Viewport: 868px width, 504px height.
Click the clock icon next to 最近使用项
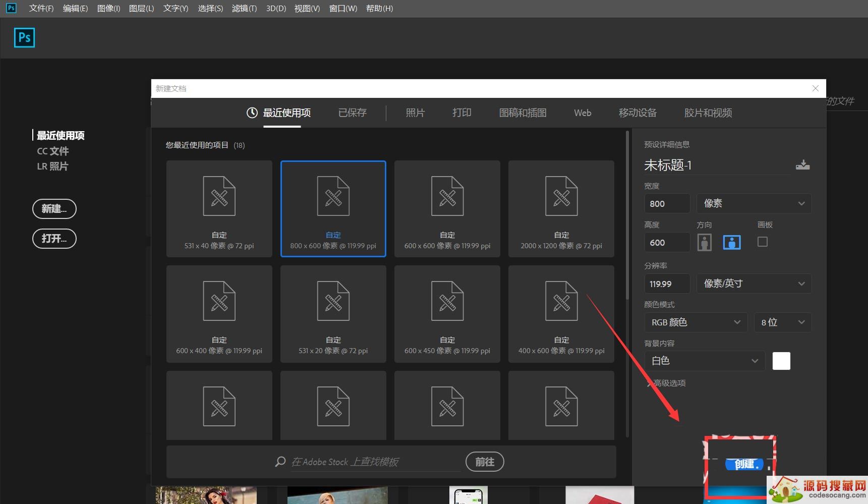pyautogui.click(x=252, y=113)
